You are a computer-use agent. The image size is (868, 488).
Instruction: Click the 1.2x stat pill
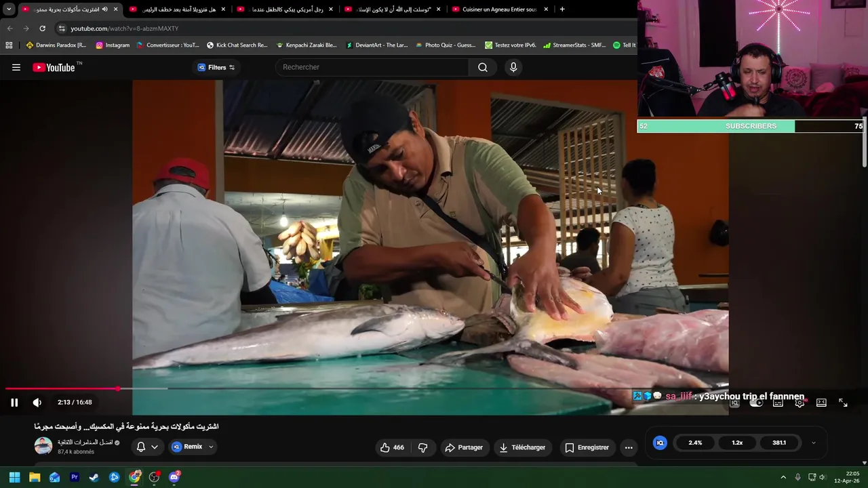tap(737, 443)
